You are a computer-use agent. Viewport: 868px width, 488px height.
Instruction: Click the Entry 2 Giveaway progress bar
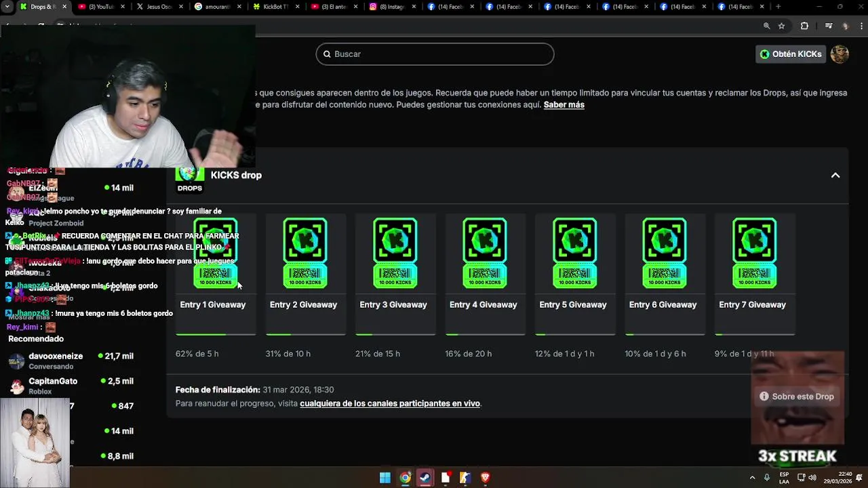pos(305,334)
